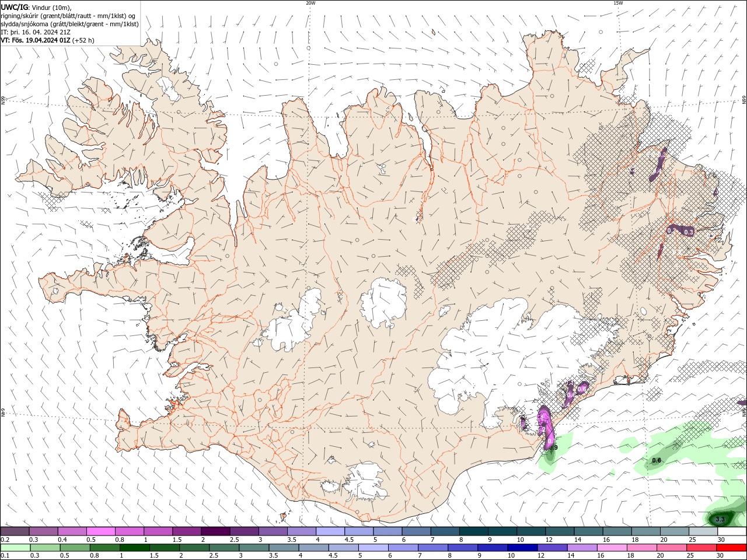Click the IT: þri. 16. 04. 2024 21Z line
Image resolution: width=747 pixels, height=560 pixels.
click(36, 32)
